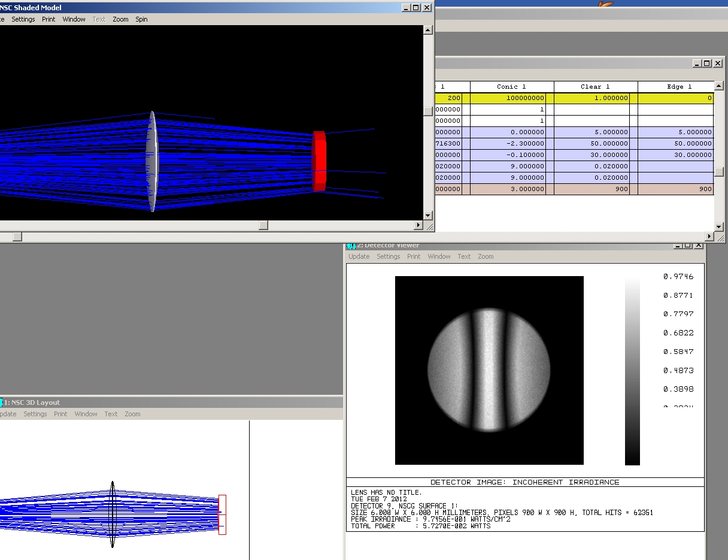Select the Conic 1 column header
The height and width of the screenshot is (560, 728).
(512, 87)
